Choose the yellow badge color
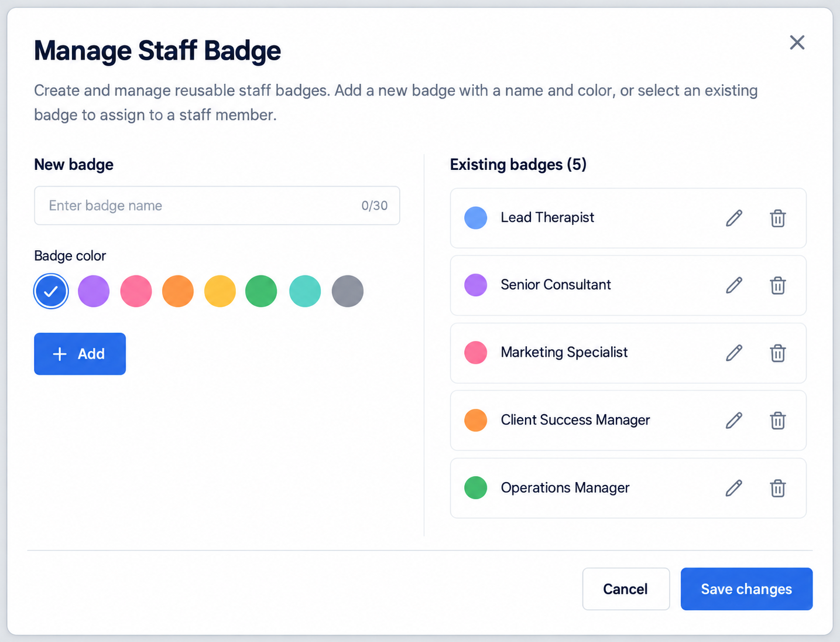 220,291
